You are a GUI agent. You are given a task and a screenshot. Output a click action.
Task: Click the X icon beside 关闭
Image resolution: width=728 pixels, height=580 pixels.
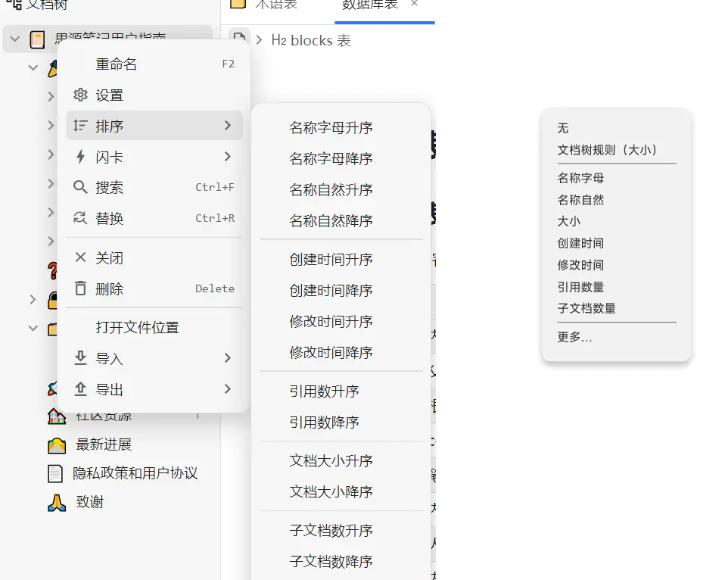click(80, 257)
